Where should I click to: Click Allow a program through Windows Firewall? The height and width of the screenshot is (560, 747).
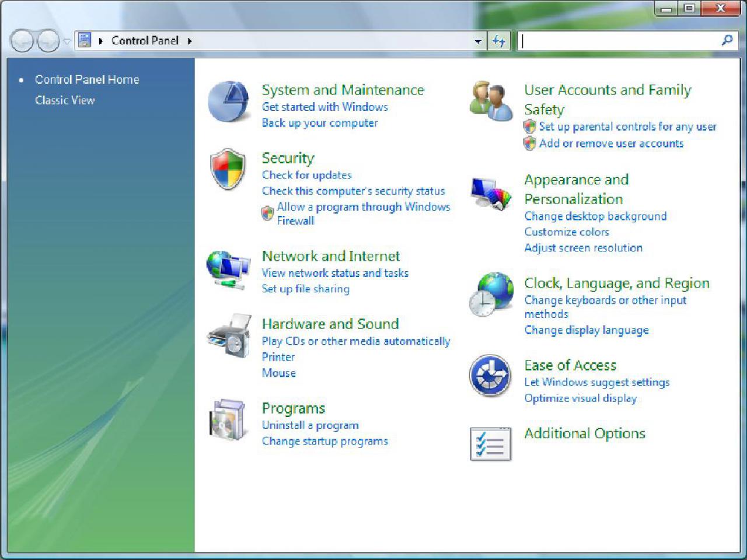(364, 213)
